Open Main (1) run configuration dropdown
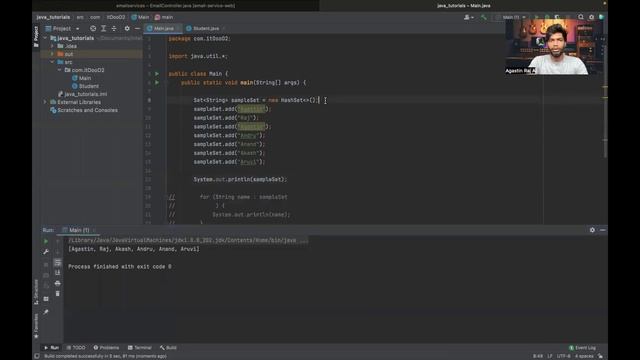640x360 pixels. click(x=511, y=17)
